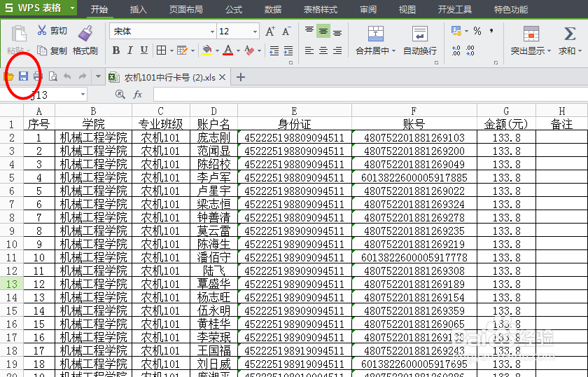Increase font size with A+ icon

(270, 32)
